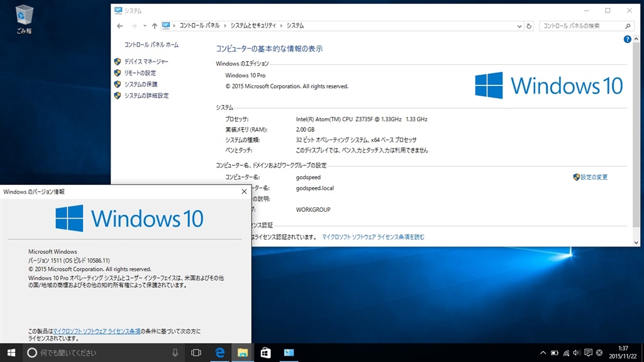
Task: Click the scrollbar down arrow in System window
Action: click(636, 243)
